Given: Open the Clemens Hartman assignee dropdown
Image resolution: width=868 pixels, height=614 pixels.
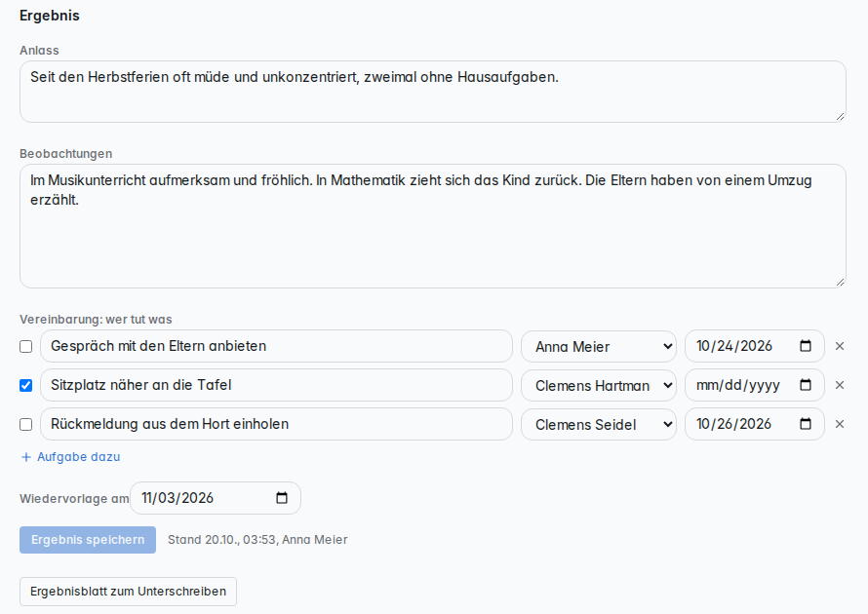Looking at the screenshot, I should 599,385.
